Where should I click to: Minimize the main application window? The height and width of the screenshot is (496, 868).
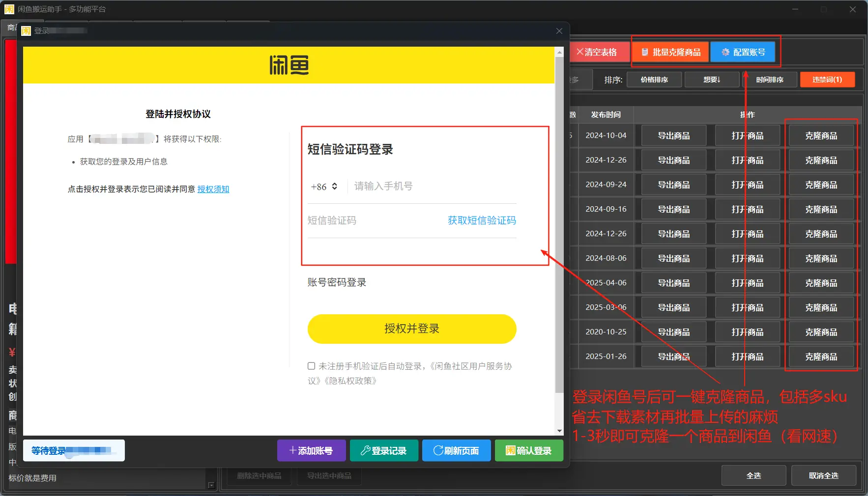[795, 9]
